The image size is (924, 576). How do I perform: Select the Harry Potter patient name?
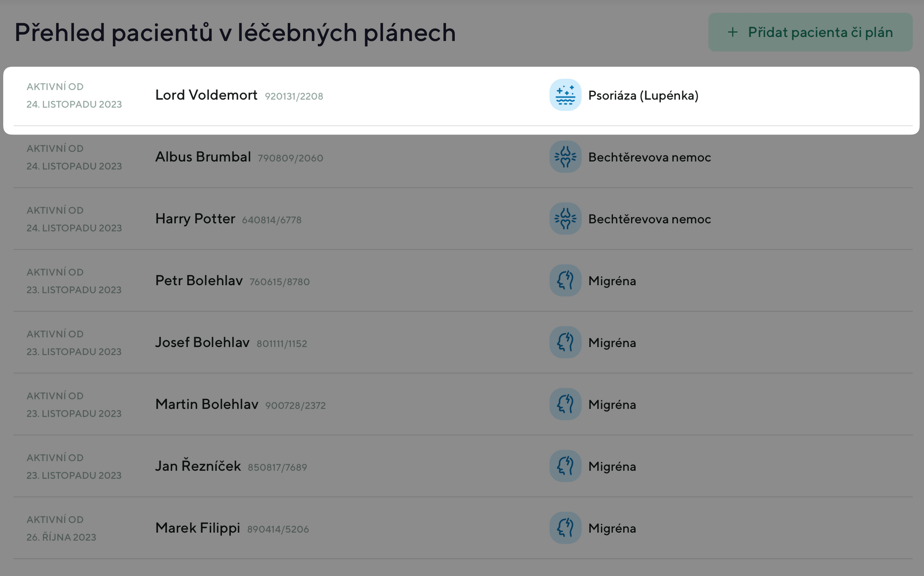(195, 219)
